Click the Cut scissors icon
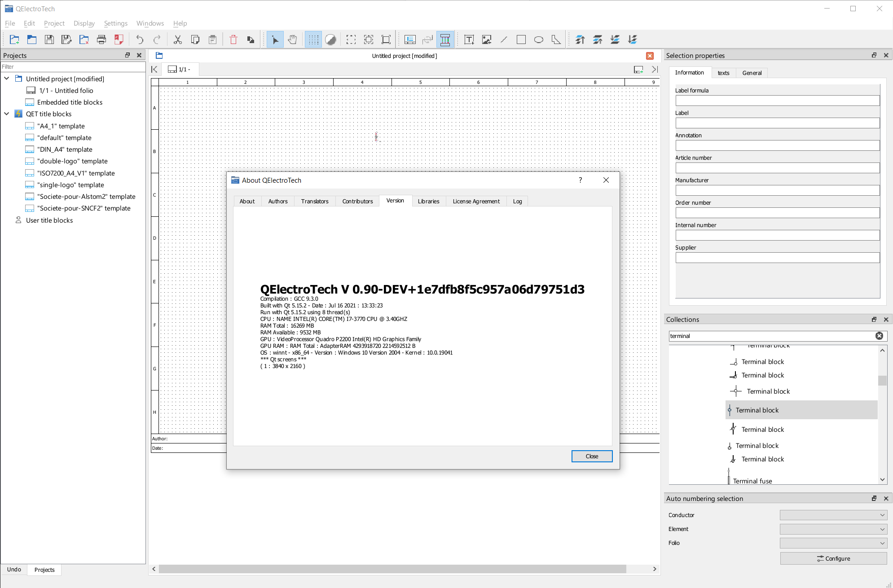This screenshot has width=893, height=588. 178,39
